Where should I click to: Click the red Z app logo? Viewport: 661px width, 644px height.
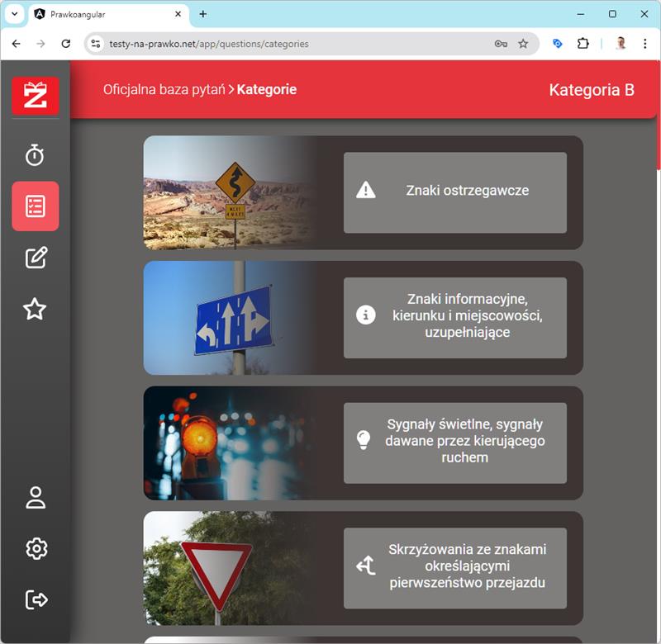click(x=35, y=95)
